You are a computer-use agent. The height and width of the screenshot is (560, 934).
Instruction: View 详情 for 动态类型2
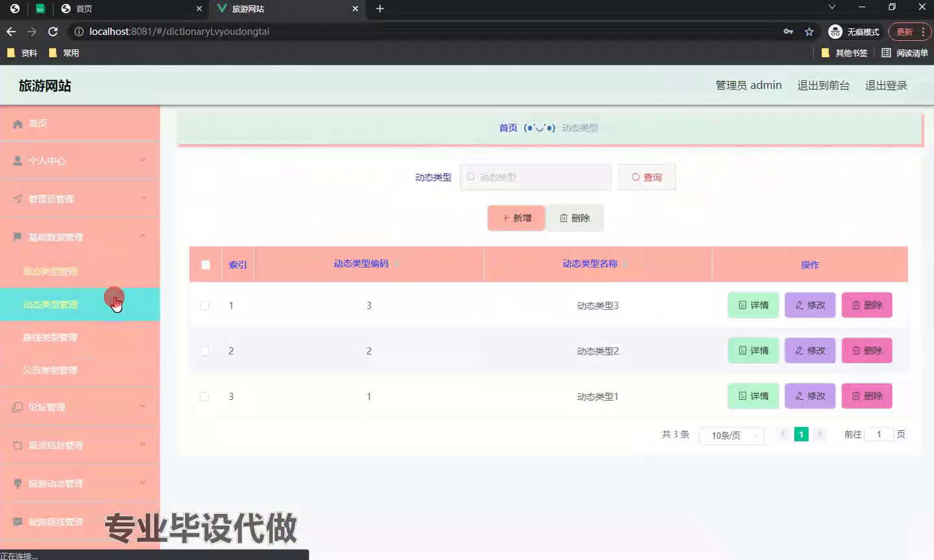pos(753,351)
